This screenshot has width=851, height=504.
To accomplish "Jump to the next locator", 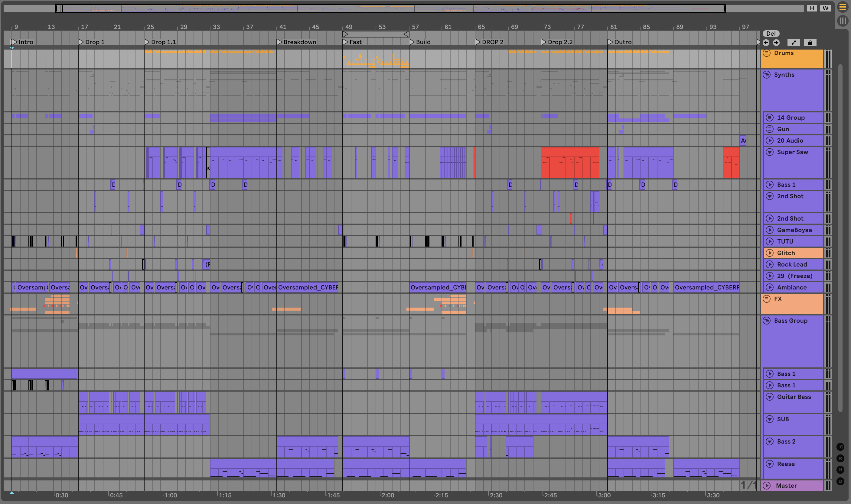I will [x=776, y=42].
